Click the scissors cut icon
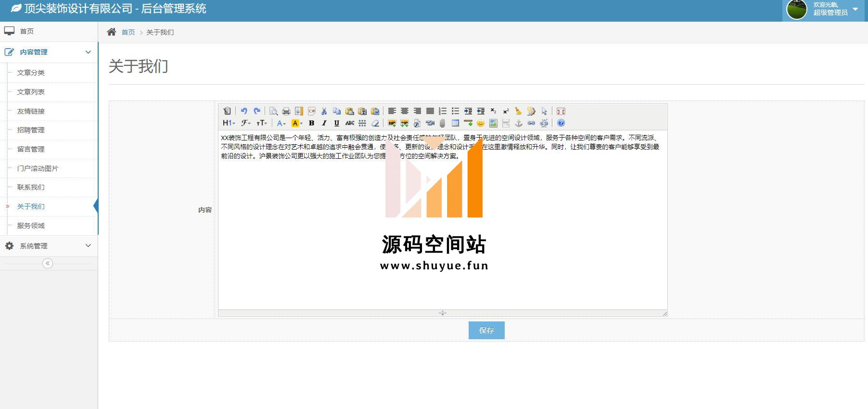This screenshot has height=409, width=868. point(324,111)
